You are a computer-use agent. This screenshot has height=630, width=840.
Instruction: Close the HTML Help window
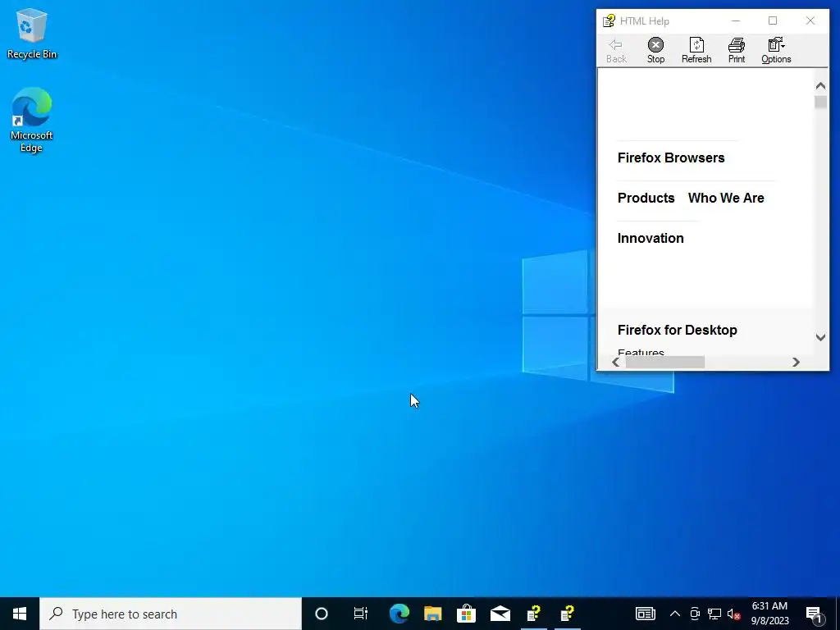(810, 21)
